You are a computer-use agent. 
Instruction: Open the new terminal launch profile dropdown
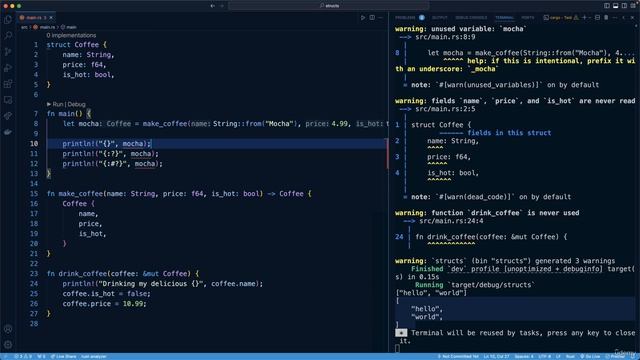590,18
